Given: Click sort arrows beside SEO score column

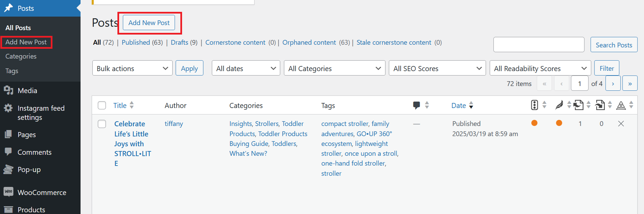Looking at the screenshot, I should point(544,105).
